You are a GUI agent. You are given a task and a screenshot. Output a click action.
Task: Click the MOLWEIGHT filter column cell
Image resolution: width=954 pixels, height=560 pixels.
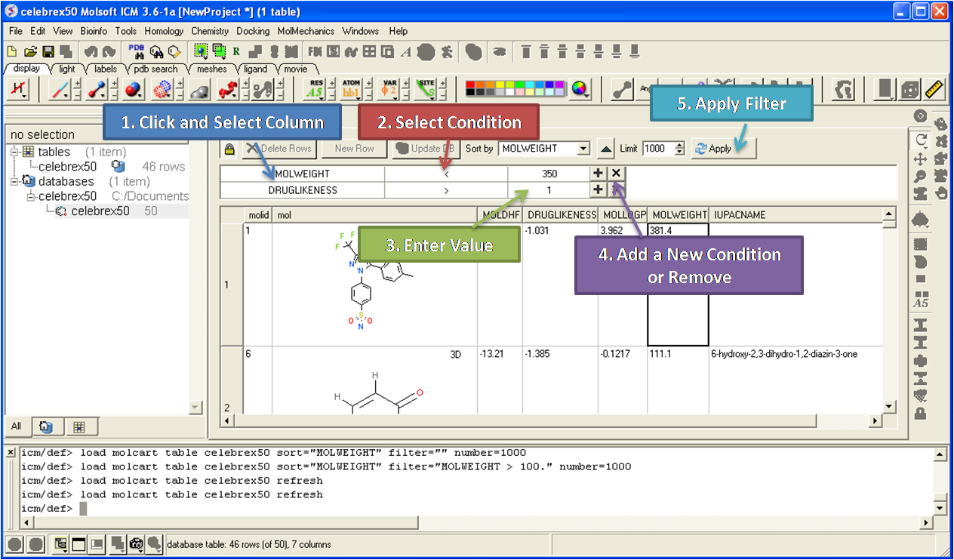tap(302, 174)
